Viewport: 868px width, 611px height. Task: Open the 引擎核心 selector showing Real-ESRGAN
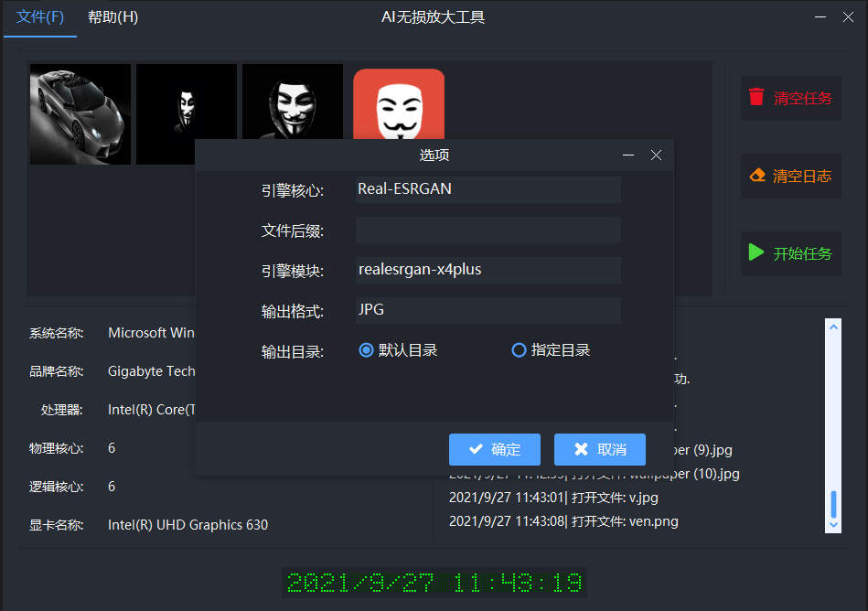tap(488, 189)
